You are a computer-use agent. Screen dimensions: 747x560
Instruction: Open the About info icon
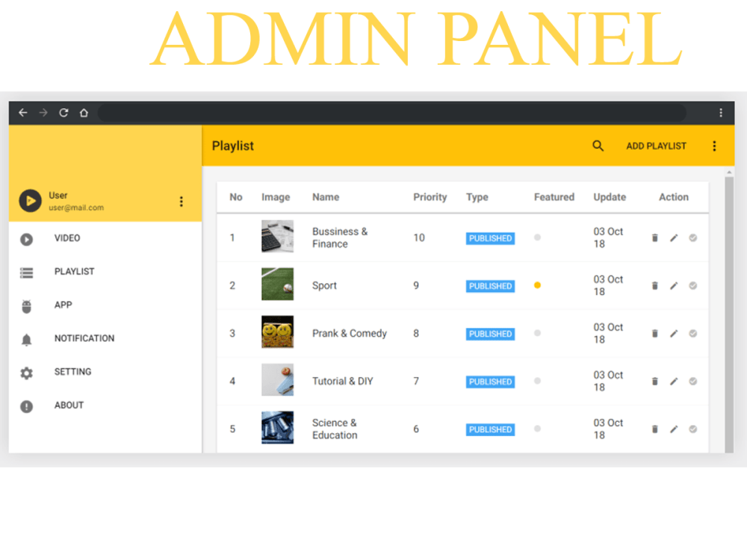pyautogui.click(x=25, y=405)
